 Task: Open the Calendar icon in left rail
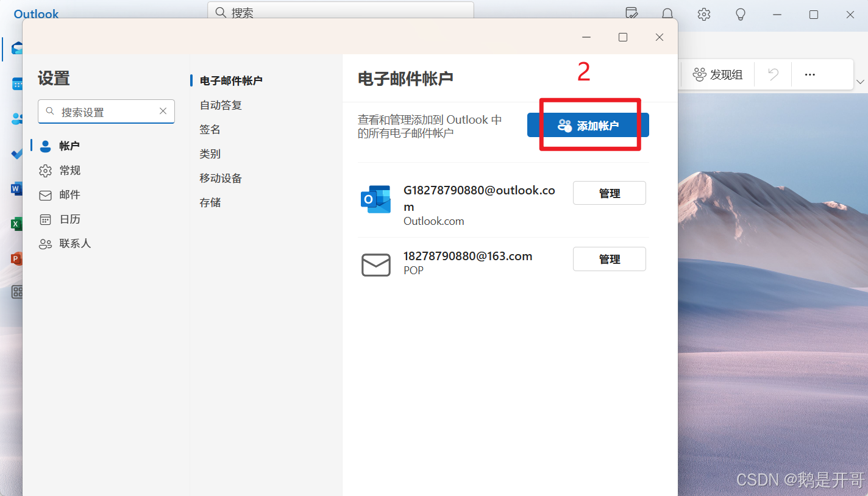point(17,83)
